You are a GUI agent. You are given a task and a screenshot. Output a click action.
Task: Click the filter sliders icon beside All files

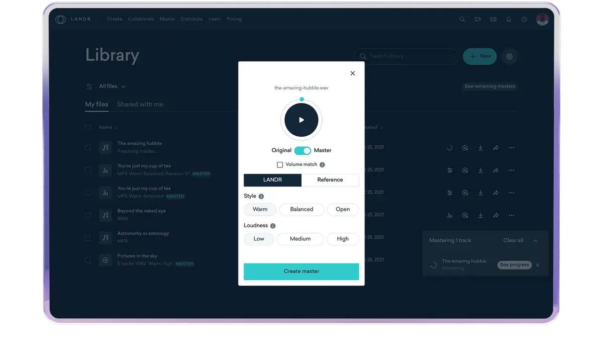[x=89, y=86]
